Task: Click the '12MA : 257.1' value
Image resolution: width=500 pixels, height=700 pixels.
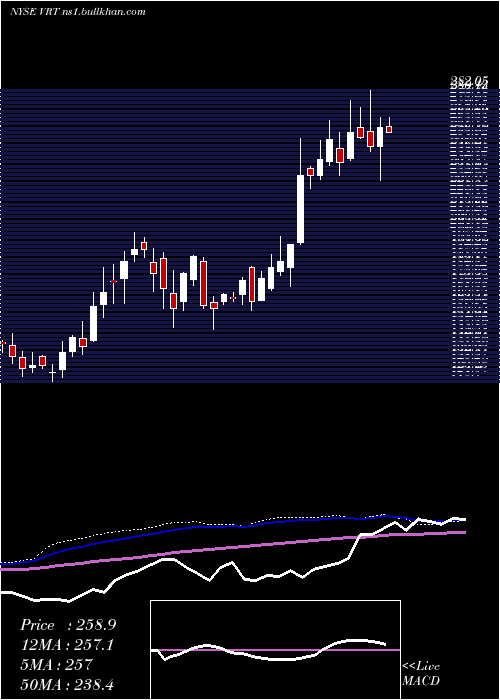Action: click(x=67, y=645)
